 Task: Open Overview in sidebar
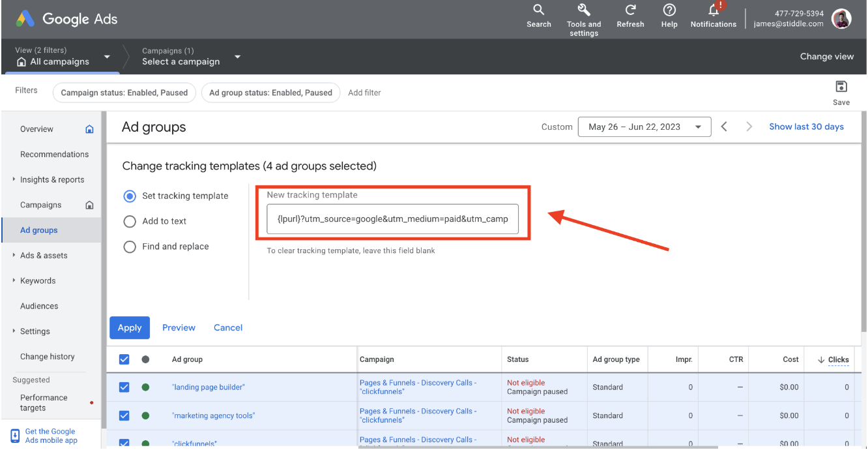(36, 129)
